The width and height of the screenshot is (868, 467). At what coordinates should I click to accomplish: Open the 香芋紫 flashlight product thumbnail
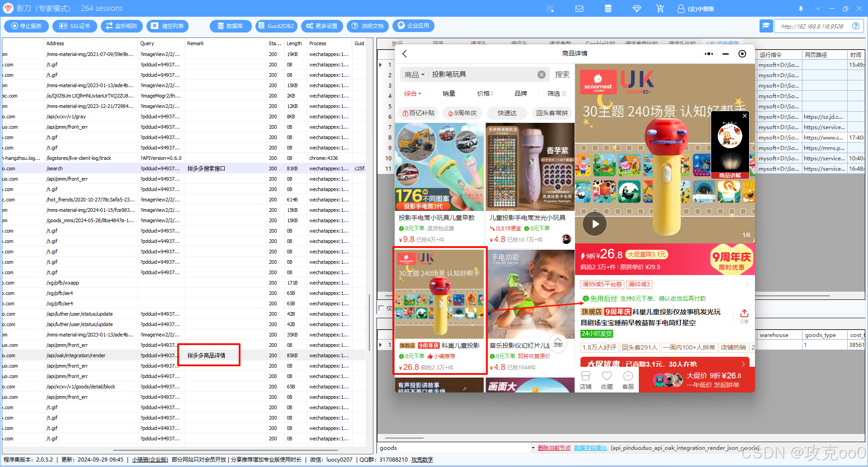tap(530, 167)
